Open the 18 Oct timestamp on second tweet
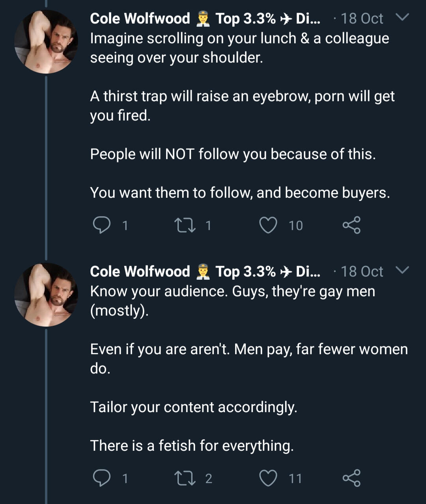This screenshot has height=504, width=426. 362,272
